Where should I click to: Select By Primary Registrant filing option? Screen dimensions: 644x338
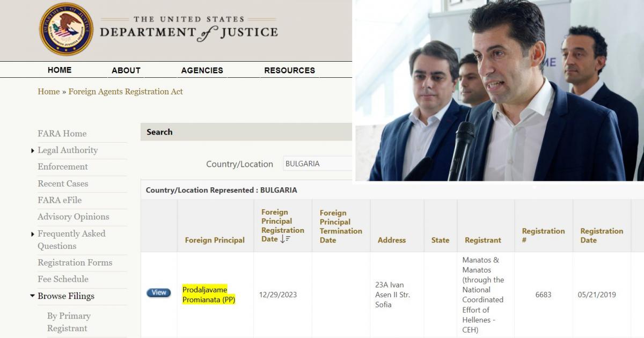(x=69, y=322)
